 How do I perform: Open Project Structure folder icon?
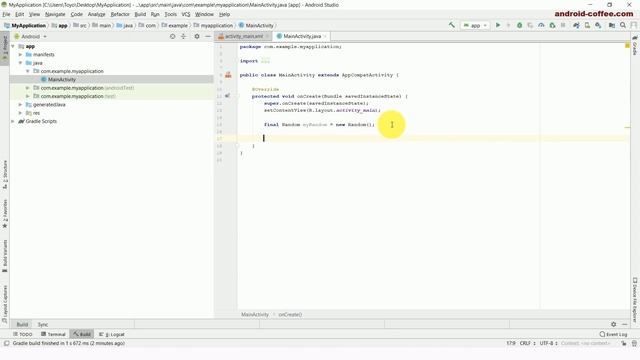pos(612,25)
